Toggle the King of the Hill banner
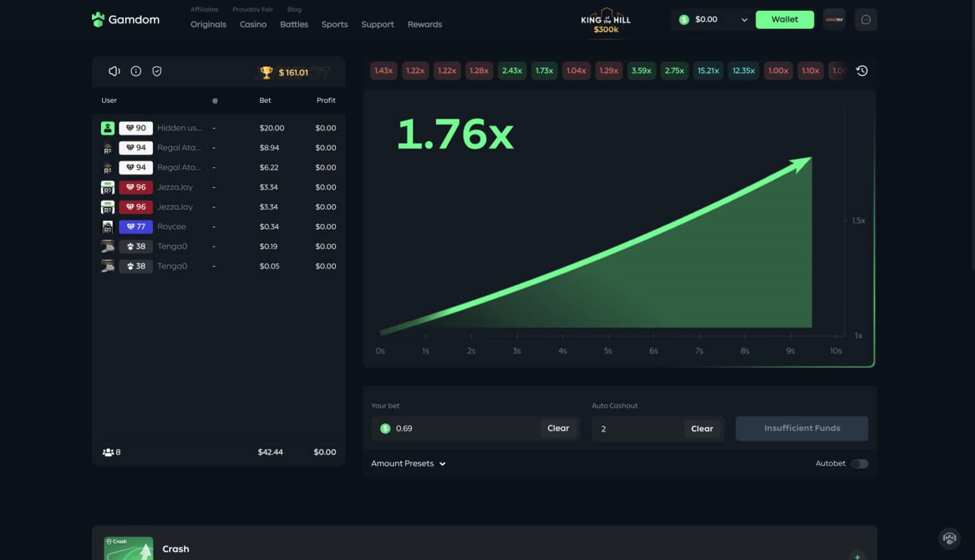 click(606, 21)
